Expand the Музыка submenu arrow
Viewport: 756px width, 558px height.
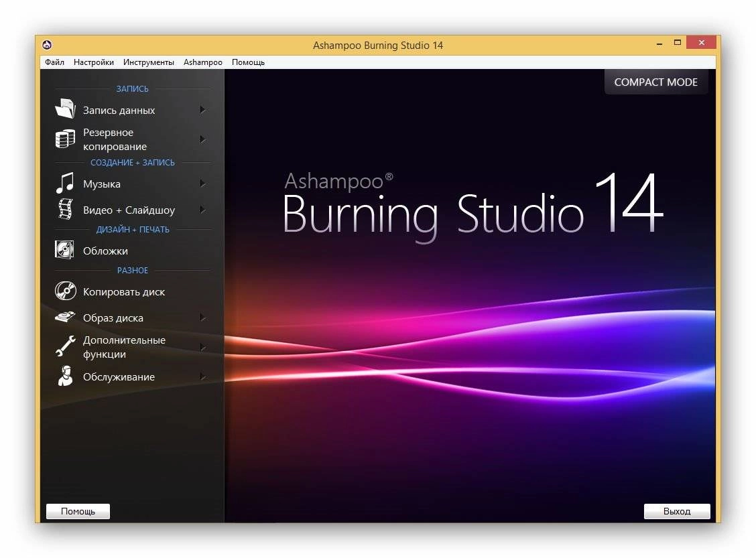(x=202, y=184)
